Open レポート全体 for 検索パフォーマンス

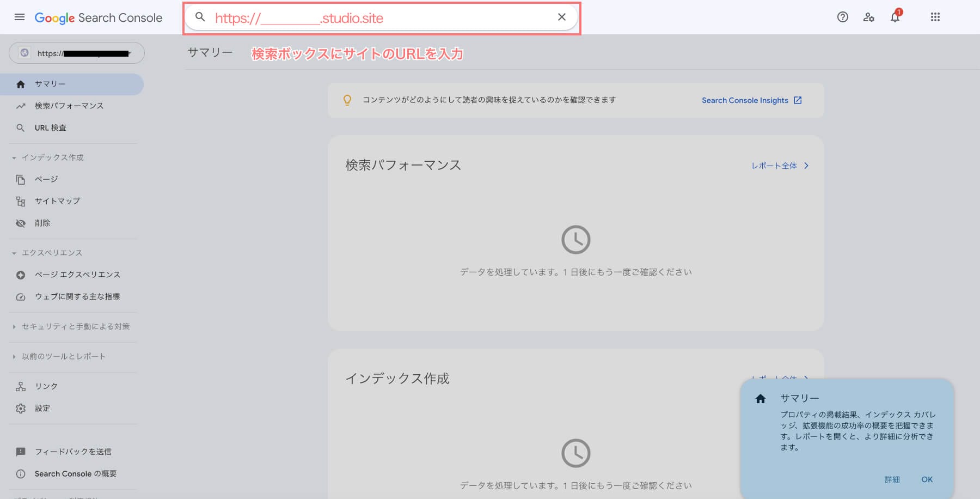[x=780, y=166]
